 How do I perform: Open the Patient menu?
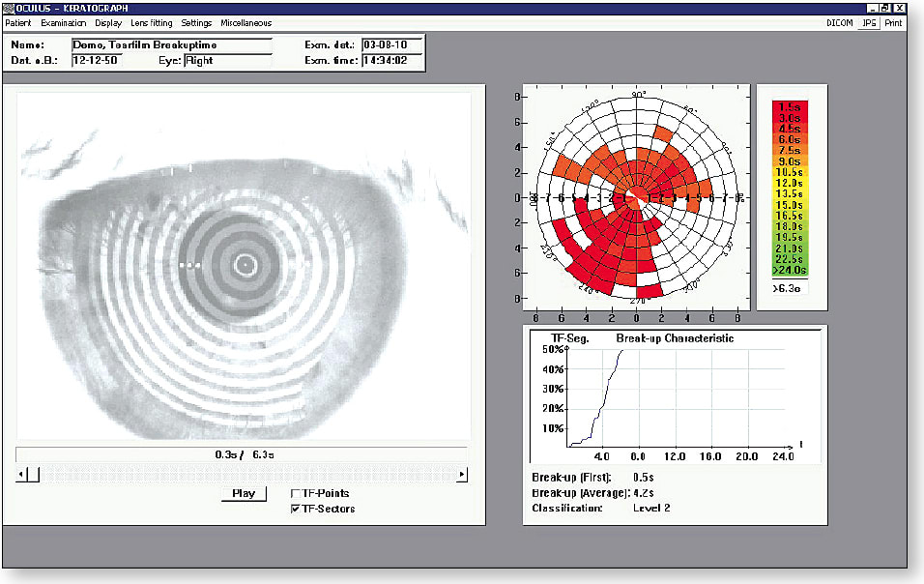pyautogui.click(x=18, y=21)
